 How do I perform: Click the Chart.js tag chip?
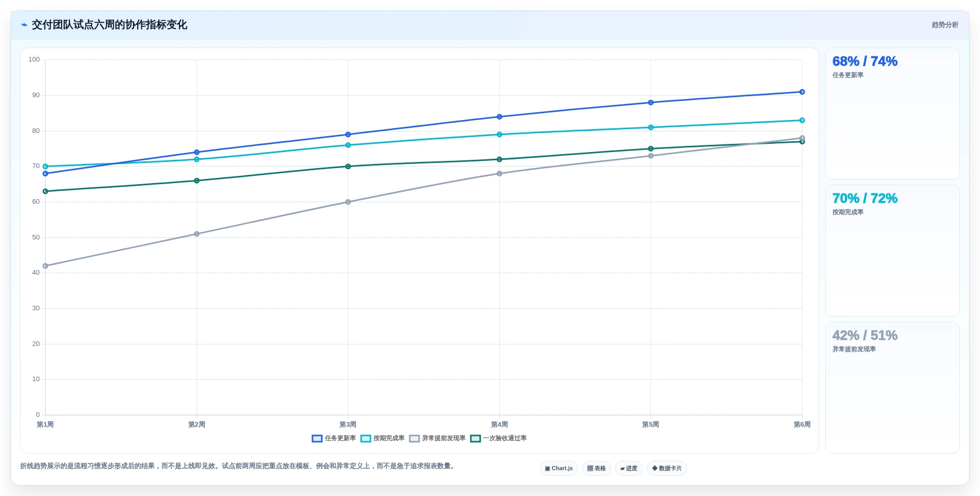coord(559,469)
